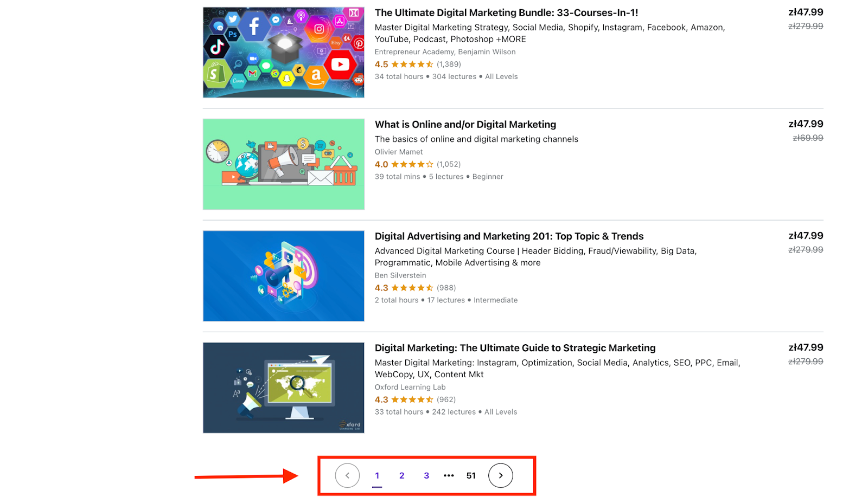
Task: Open the Oxford Learning Lab course thumbnail
Action: pyautogui.click(x=284, y=388)
